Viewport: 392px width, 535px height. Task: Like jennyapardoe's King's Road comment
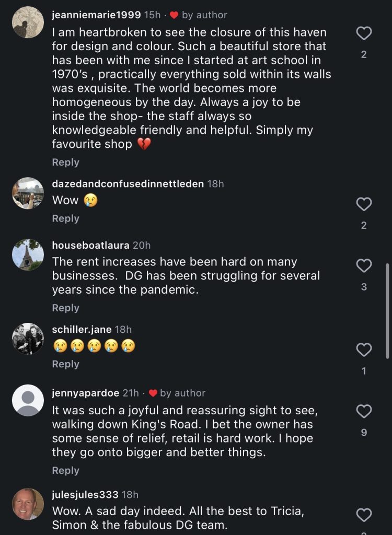click(364, 411)
